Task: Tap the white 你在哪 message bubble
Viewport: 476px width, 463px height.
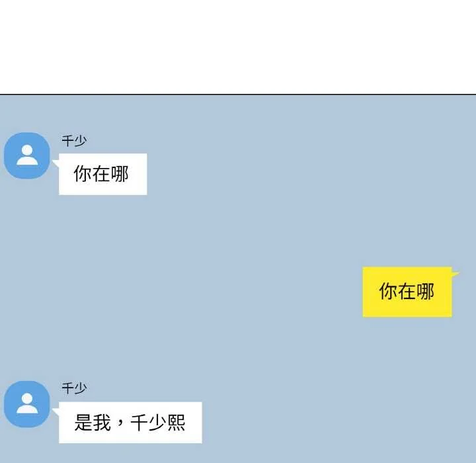Action: click(x=103, y=174)
